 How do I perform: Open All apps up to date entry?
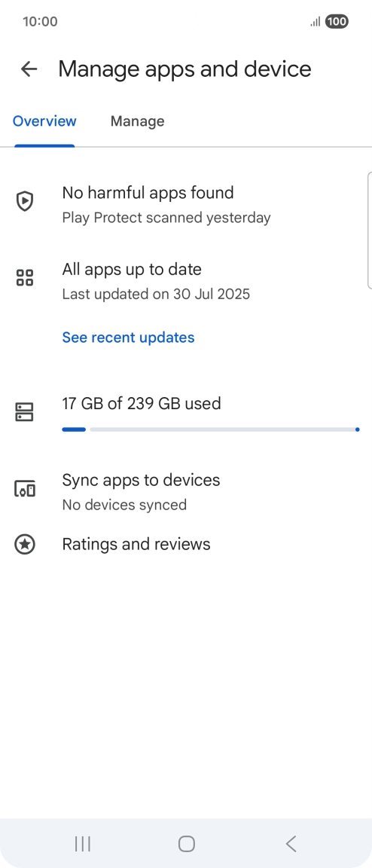(x=186, y=281)
